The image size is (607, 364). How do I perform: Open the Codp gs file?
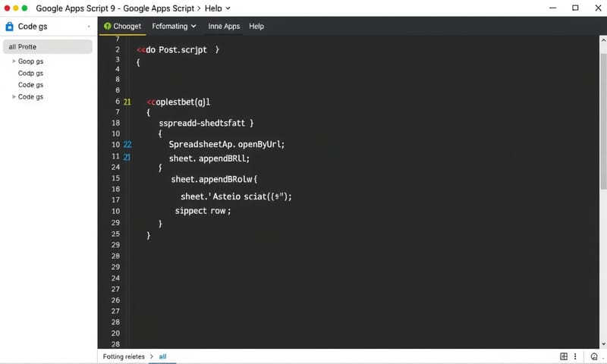(30, 73)
